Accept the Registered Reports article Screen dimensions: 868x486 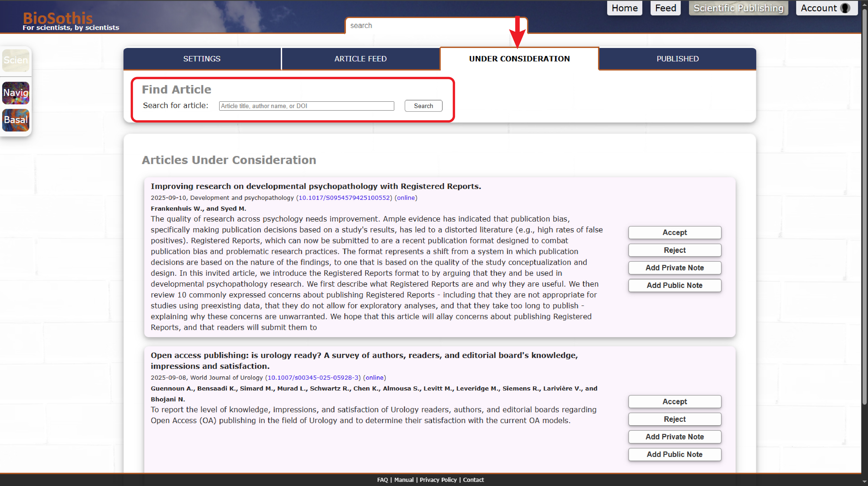(674, 232)
